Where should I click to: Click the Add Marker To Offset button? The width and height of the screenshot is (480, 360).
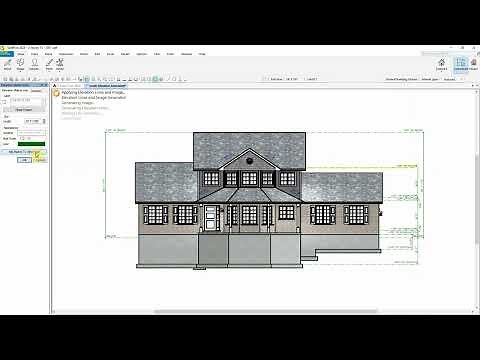click(x=23, y=152)
